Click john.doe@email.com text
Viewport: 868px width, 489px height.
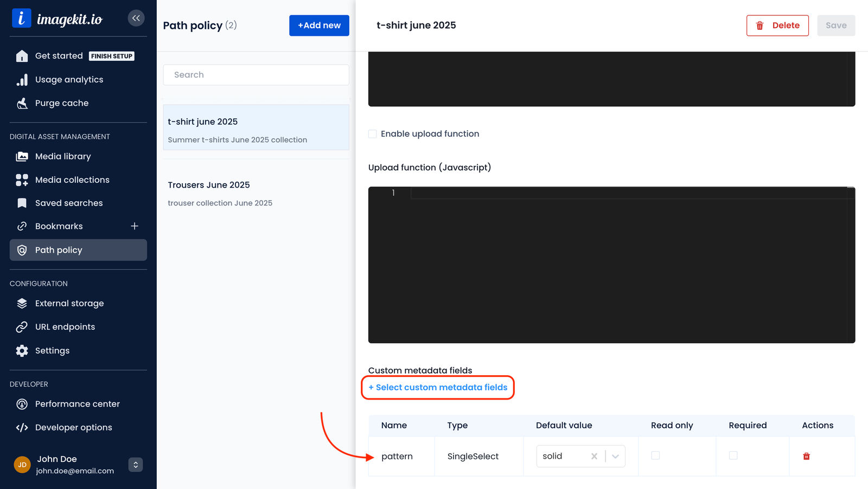point(75,471)
